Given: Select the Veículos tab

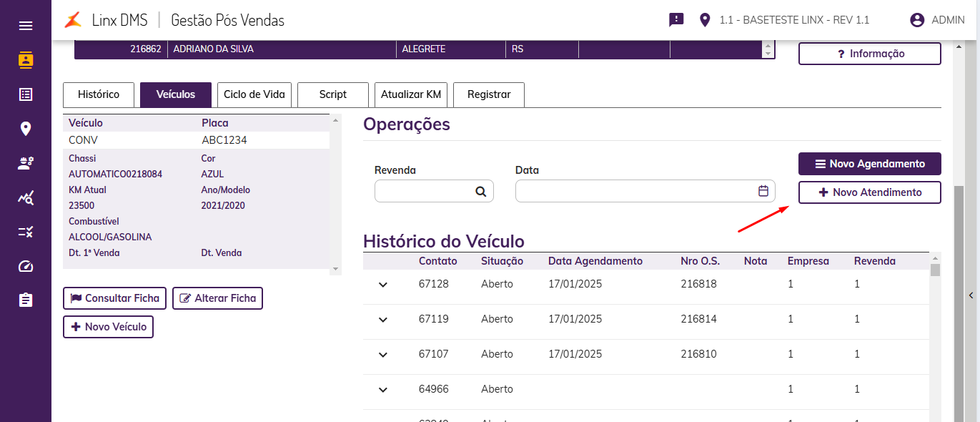Looking at the screenshot, I should click(x=176, y=94).
